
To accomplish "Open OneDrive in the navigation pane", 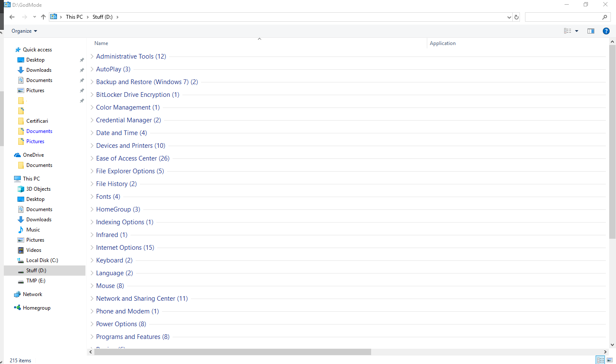I will coord(33,155).
